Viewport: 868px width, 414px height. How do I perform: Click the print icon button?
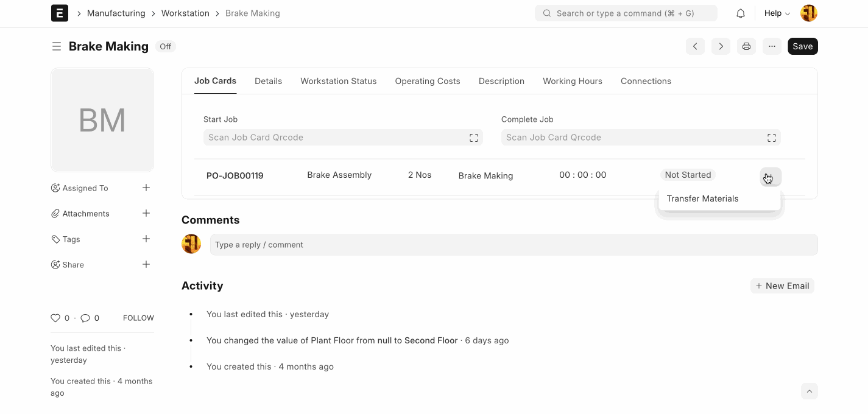point(746,46)
